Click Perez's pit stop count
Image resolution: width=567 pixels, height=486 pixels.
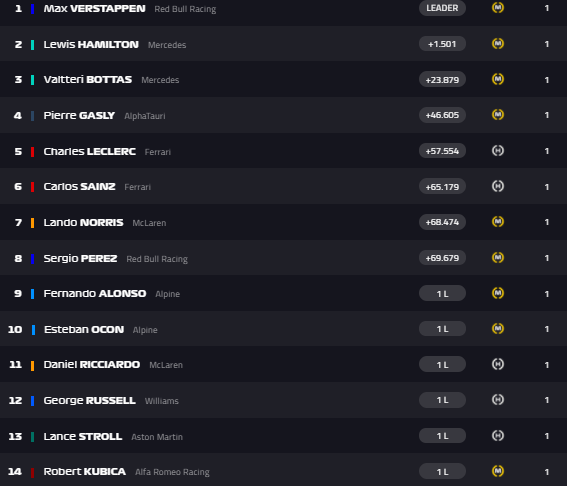point(547,258)
